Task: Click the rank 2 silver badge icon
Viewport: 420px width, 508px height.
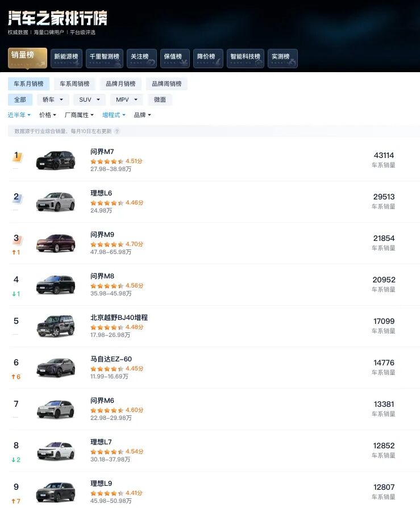Action: (17, 198)
